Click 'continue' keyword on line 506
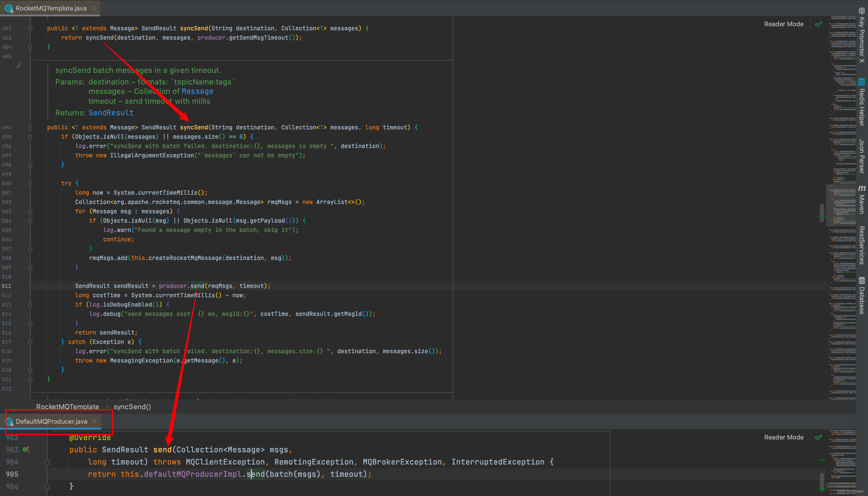Screen dimensions: 868x496 [x=117, y=240]
